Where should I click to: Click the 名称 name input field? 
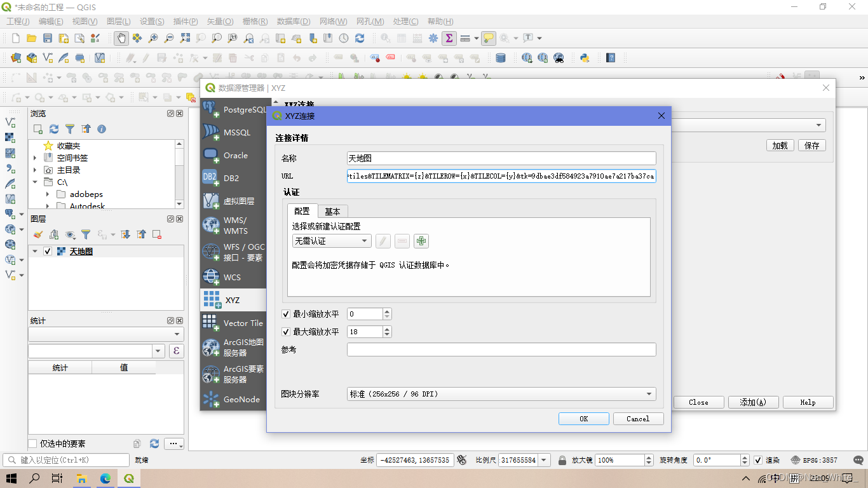[501, 158]
